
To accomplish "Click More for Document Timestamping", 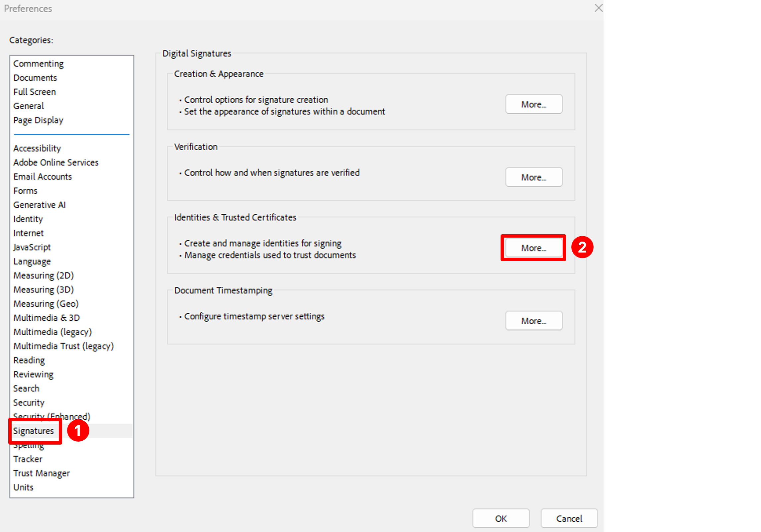I will coord(533,321).
